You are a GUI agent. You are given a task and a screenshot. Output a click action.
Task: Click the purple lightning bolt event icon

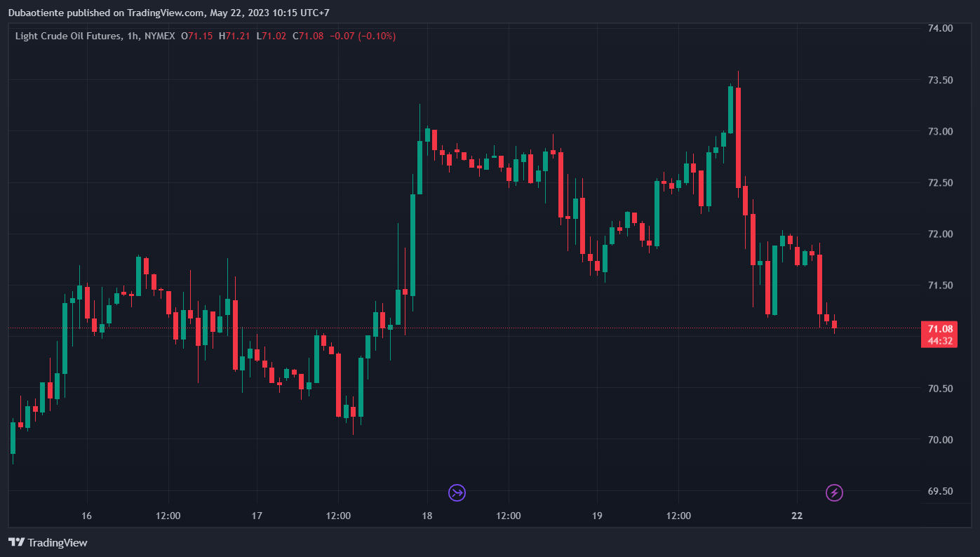(834, 492)
